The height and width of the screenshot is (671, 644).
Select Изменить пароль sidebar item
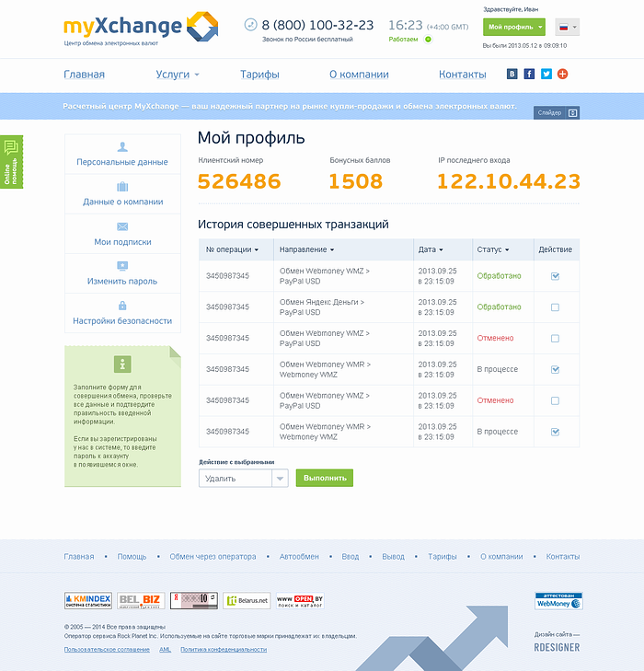(x=122, y=273)
